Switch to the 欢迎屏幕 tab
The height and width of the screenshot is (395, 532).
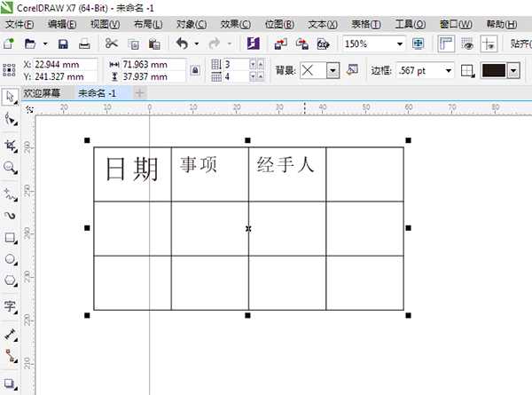pos(43,92)
